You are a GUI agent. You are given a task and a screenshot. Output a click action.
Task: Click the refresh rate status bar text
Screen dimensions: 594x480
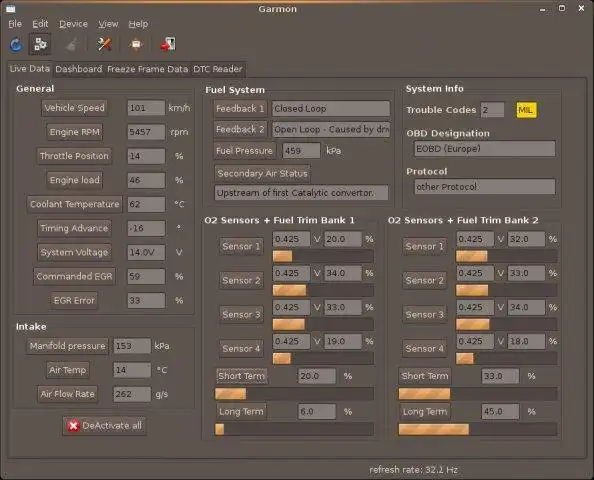coord(414,470)
